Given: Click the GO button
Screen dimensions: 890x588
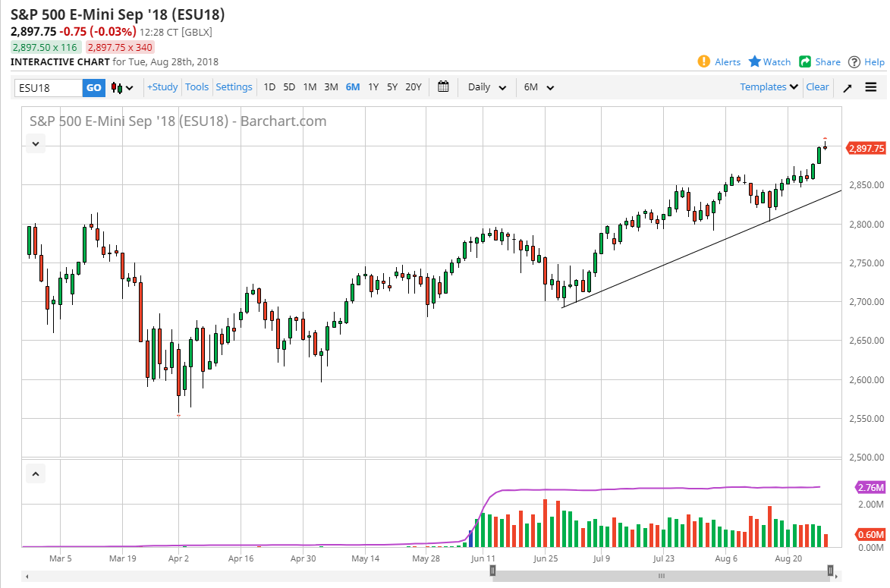Looking at the screenshot, I should [93, 87].
